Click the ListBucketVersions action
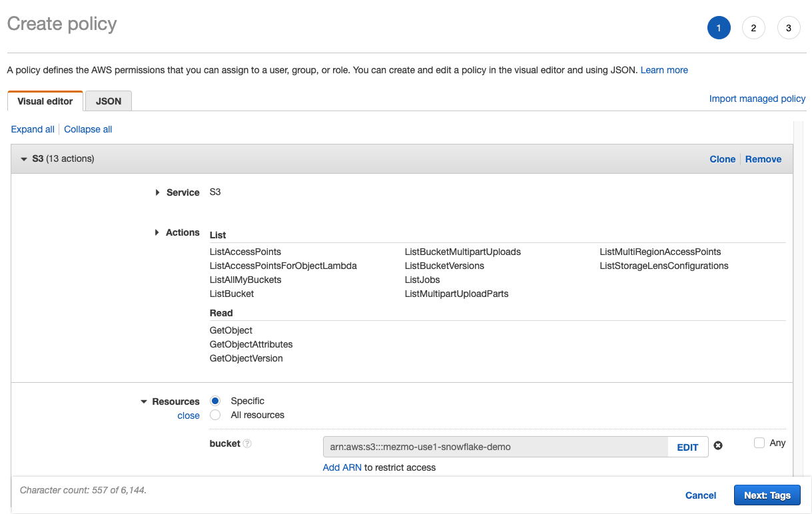The image size is (812, 514). (x=444, y=266)
